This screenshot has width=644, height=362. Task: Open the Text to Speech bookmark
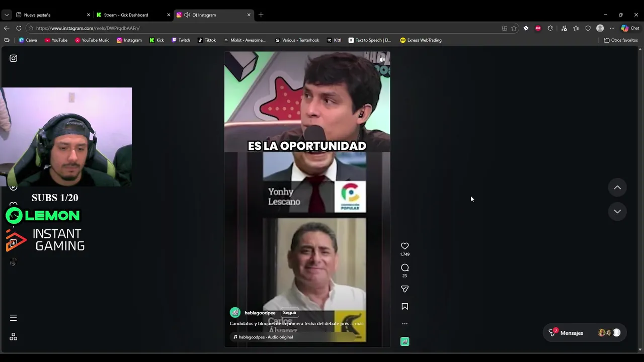(370, 40)
